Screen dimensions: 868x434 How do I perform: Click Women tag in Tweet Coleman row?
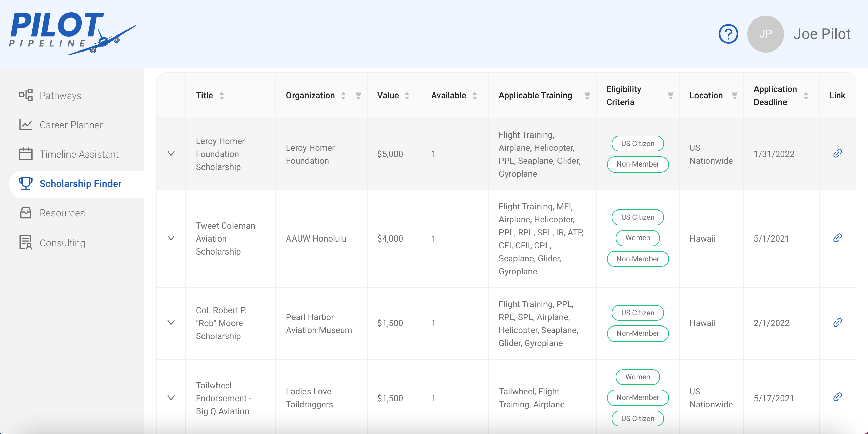638,238
